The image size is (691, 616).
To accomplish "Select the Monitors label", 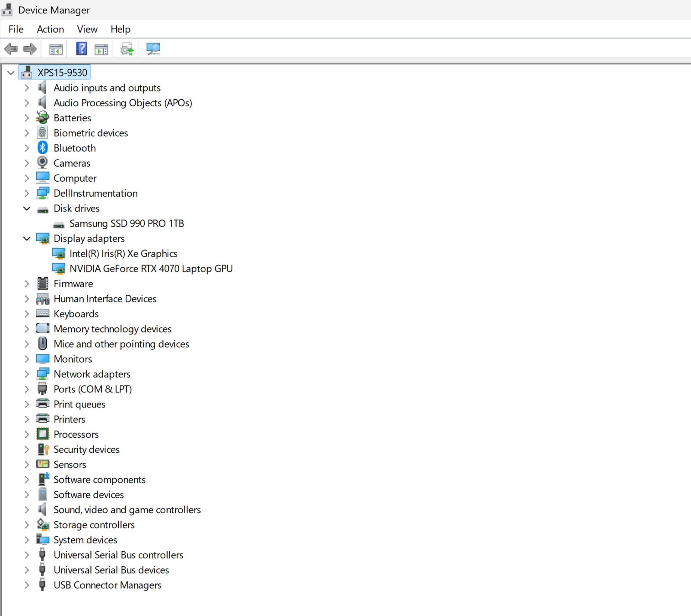I will pos(73,359).
